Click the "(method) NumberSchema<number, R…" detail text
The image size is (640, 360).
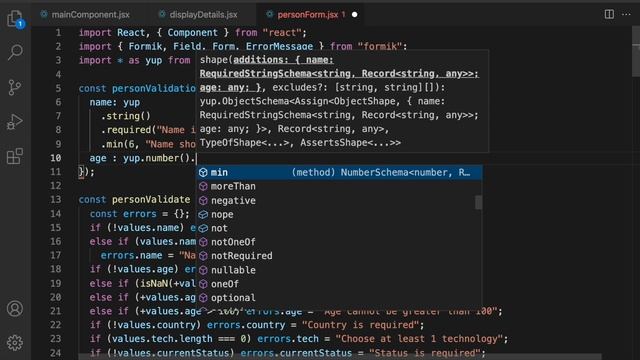(380, 172)
